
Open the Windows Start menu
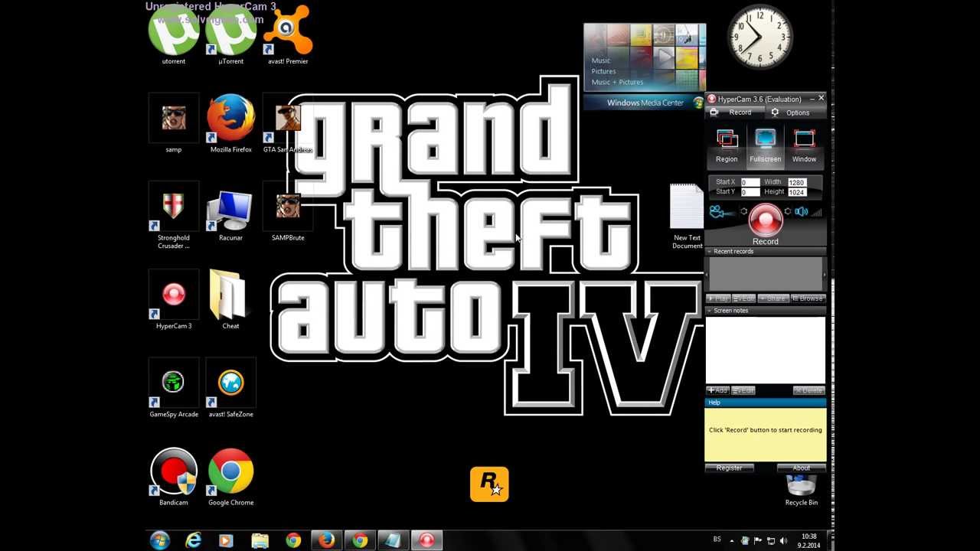tap(160, 540)
